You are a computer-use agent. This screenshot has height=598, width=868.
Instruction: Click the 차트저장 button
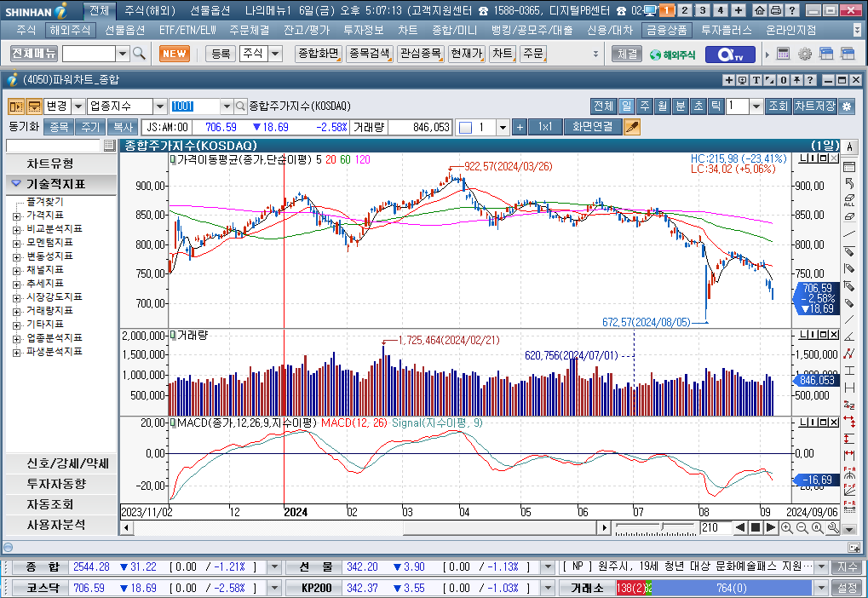tap(815, 106)
